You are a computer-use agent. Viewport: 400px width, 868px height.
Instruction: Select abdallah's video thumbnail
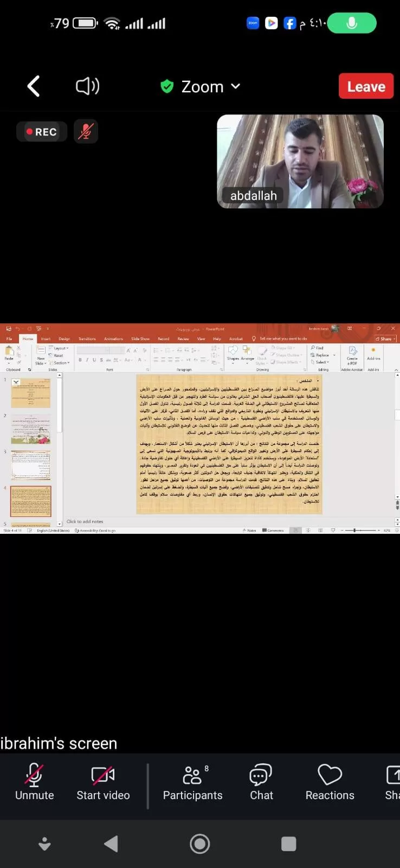coord(300,161)
